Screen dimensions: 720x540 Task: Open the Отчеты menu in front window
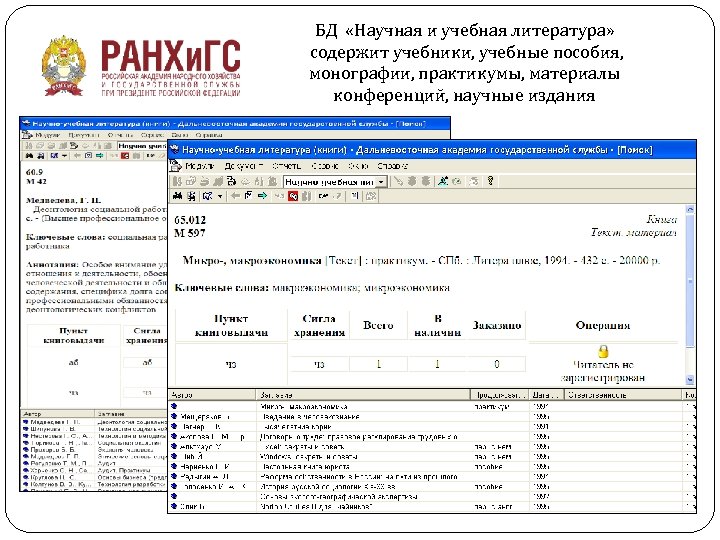(x=287, y=166)
